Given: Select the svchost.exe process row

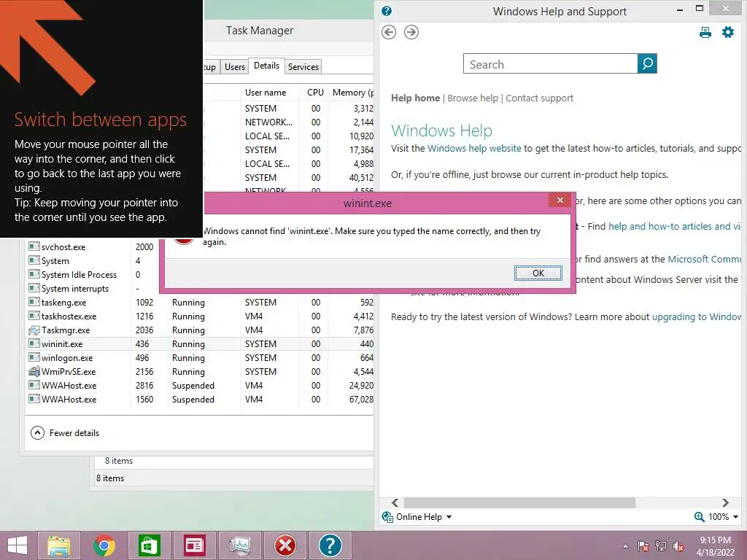Looking at the screenshot, I should click(x=199, y=247).
